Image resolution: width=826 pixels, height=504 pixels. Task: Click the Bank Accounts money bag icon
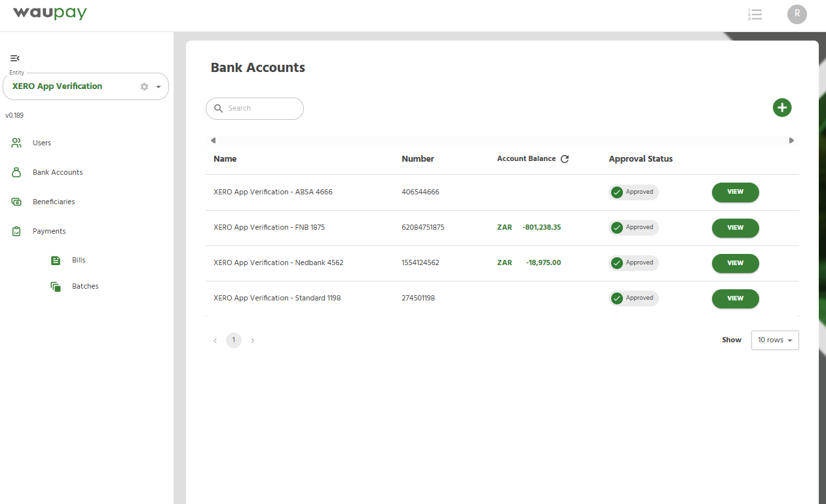pos(17,172)
